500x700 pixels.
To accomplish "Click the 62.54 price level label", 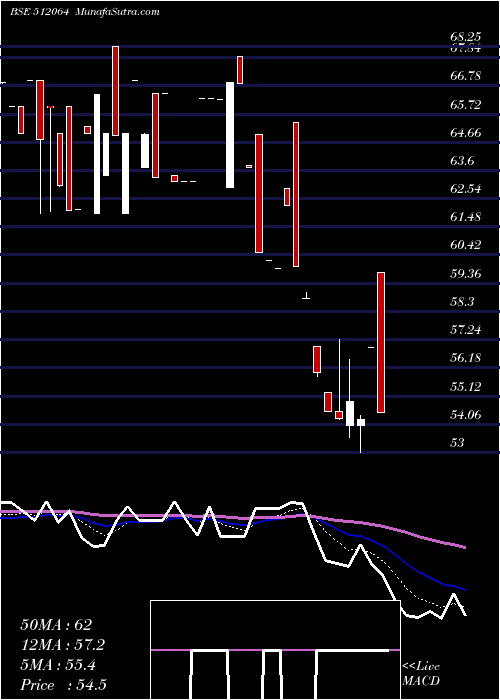I will pyautogui.click(x=466, y=189).
